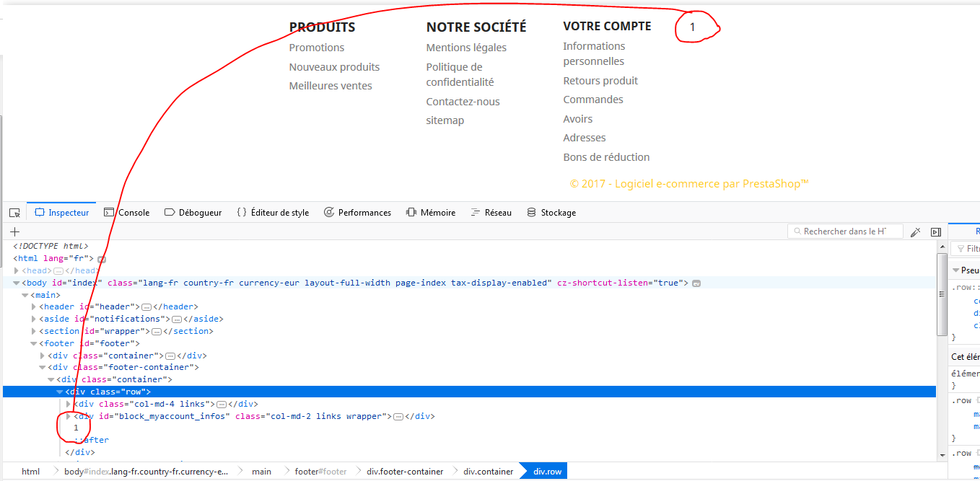Image resolution: width=980 pixels, height=481 pixels.
Task: Click the eyedropper color picker icon
Action: point(915,231)
